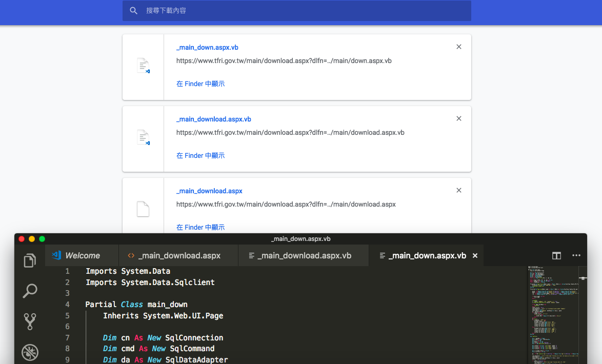Switch to _main_download.aspx editor tab
The image size is (602, 364).
[178, 256]
